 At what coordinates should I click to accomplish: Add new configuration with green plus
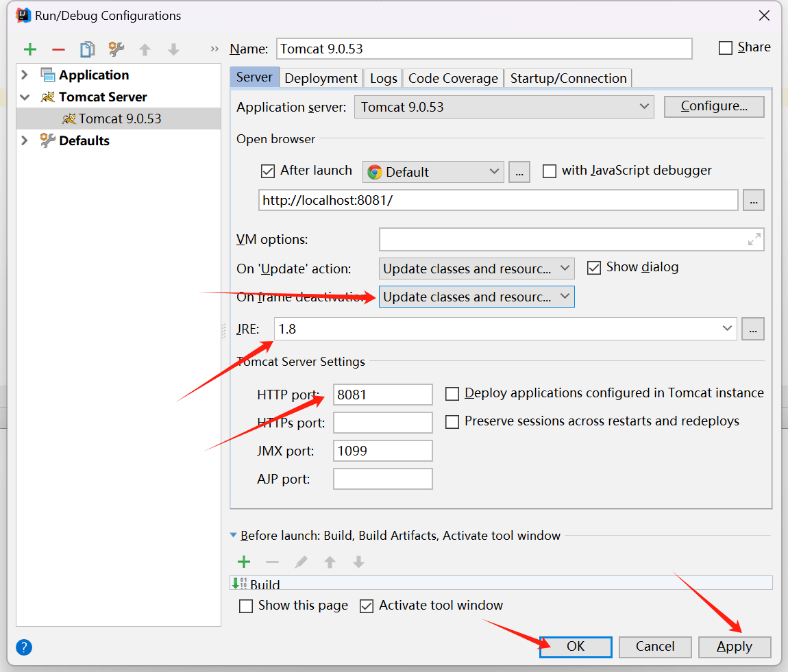(x=30, y=49)
